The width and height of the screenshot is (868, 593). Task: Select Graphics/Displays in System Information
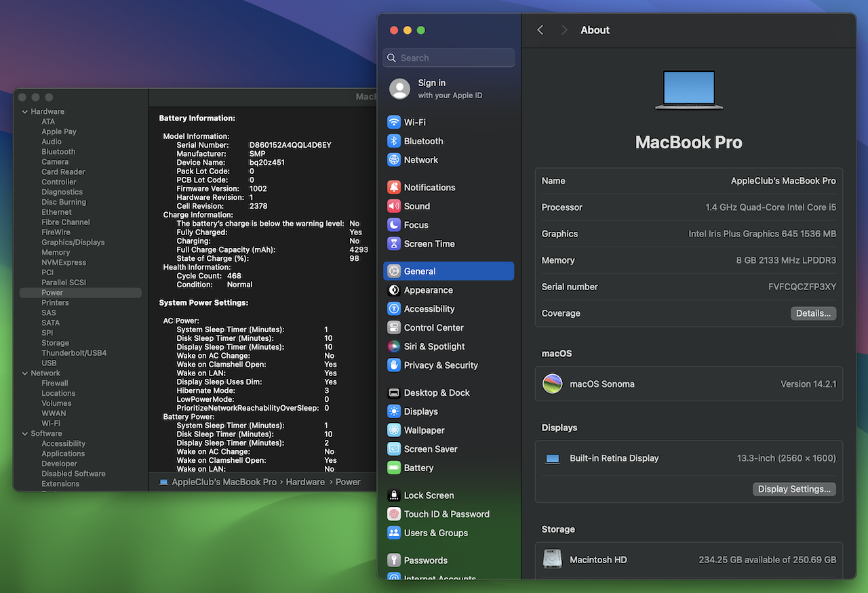point(73,242)
